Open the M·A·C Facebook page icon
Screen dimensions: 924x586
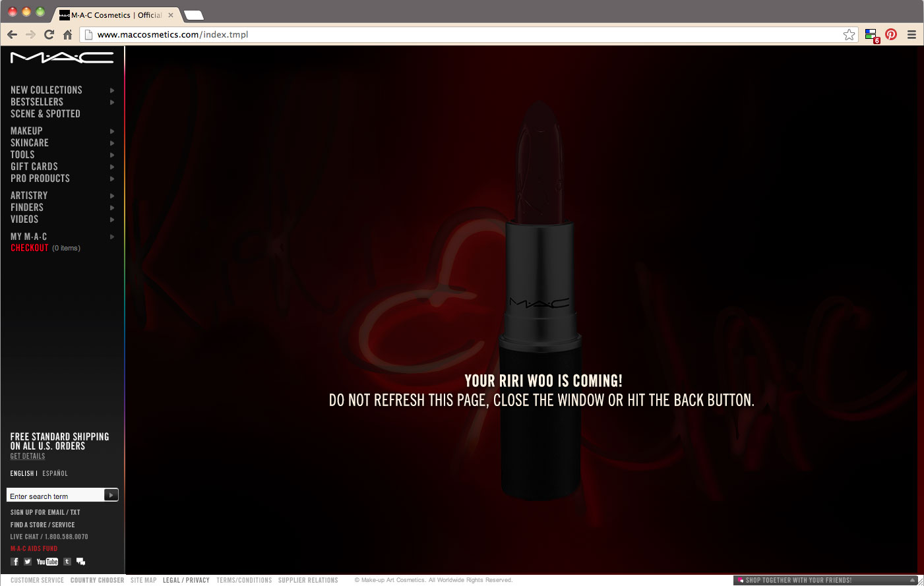[15, 562]
